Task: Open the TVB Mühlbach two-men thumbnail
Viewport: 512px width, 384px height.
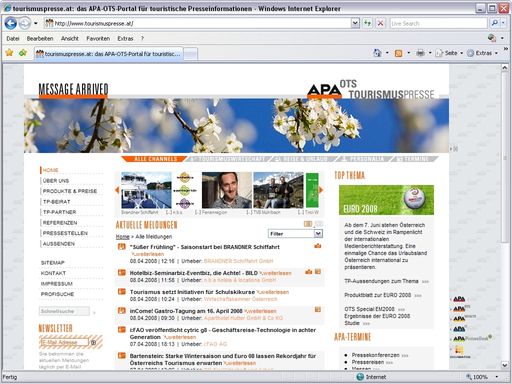Action: 278,190
